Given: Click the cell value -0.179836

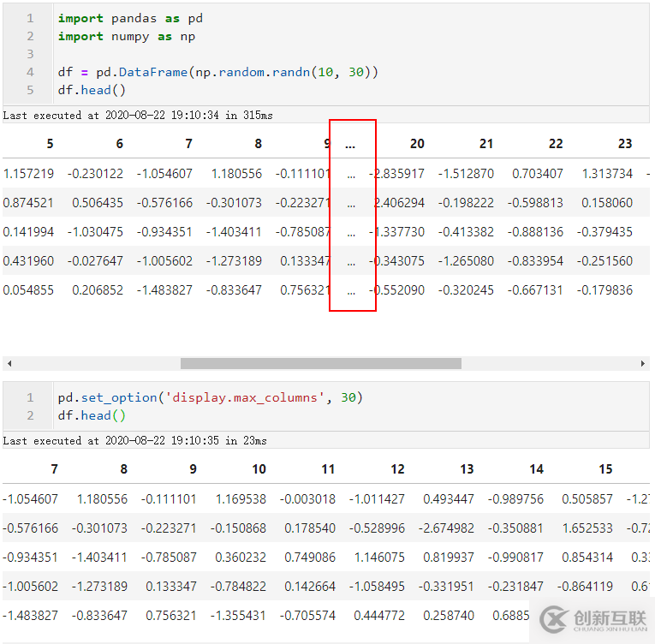Looking at the screenshot, I should click(604, 290).
